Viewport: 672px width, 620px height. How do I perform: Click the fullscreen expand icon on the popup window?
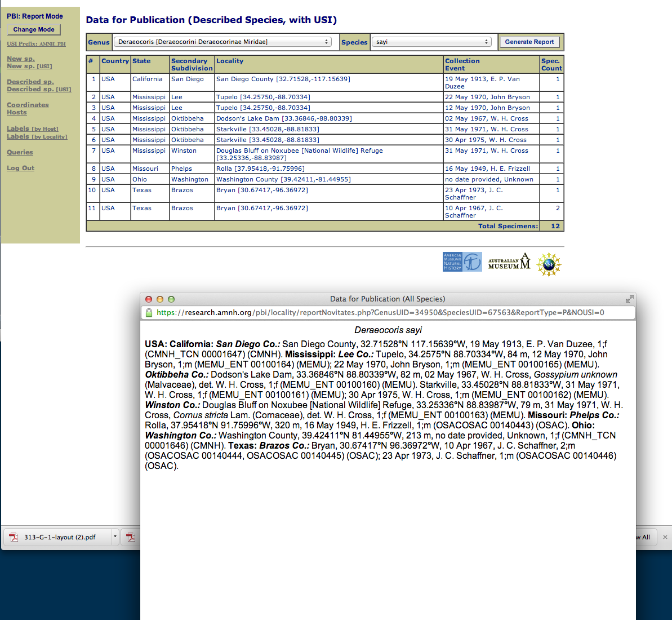point(629,299)
